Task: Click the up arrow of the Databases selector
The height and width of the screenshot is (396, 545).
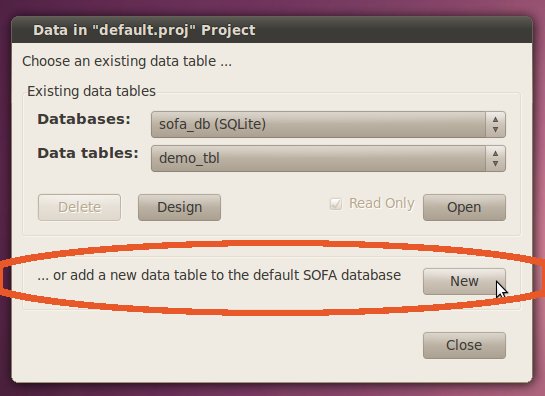Action: coord(496,119)
